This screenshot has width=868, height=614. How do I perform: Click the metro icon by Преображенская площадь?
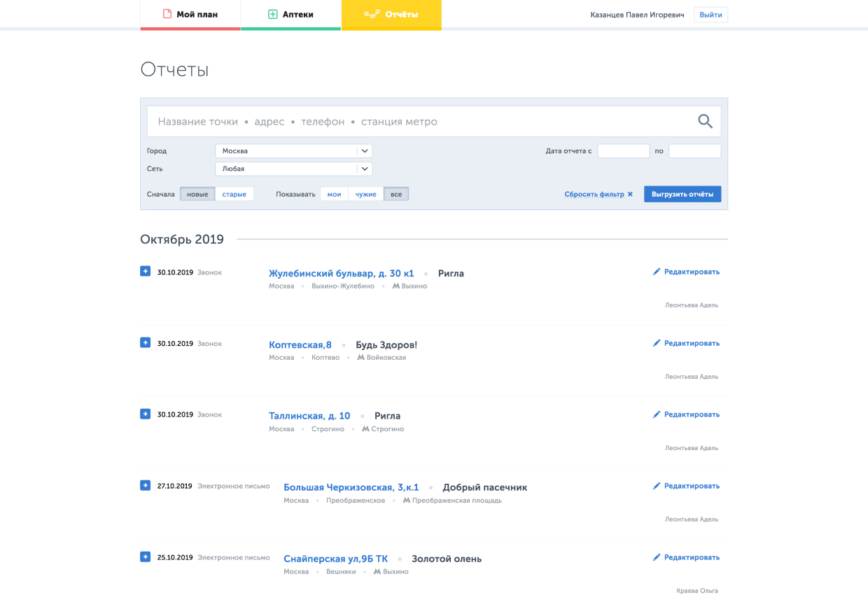tap(407, 501)
